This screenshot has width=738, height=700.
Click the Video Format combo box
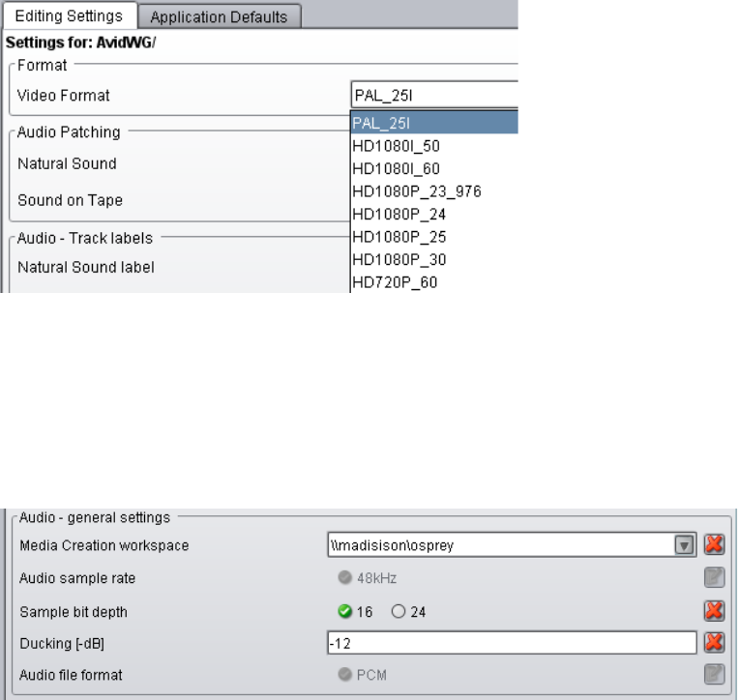(434, 96)
